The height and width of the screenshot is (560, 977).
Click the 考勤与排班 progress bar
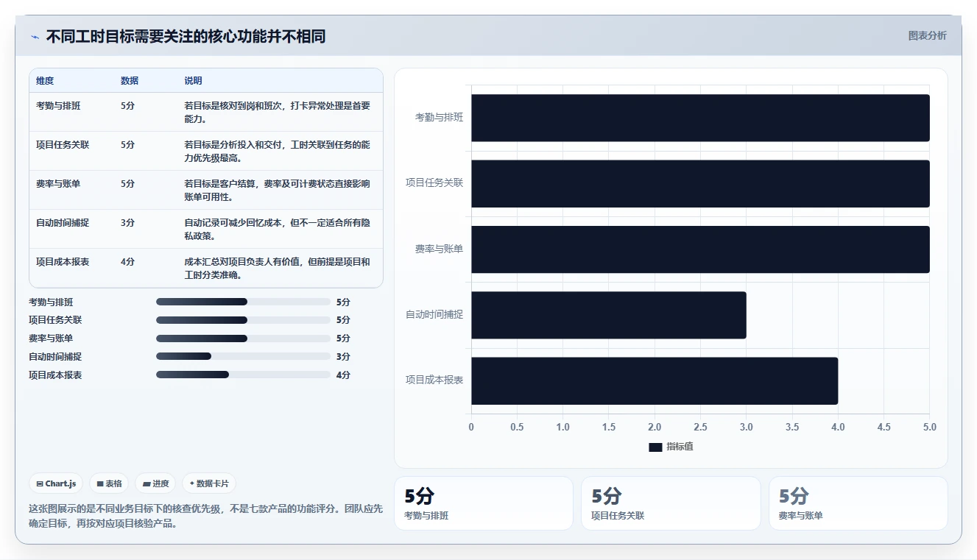(243, 302)
